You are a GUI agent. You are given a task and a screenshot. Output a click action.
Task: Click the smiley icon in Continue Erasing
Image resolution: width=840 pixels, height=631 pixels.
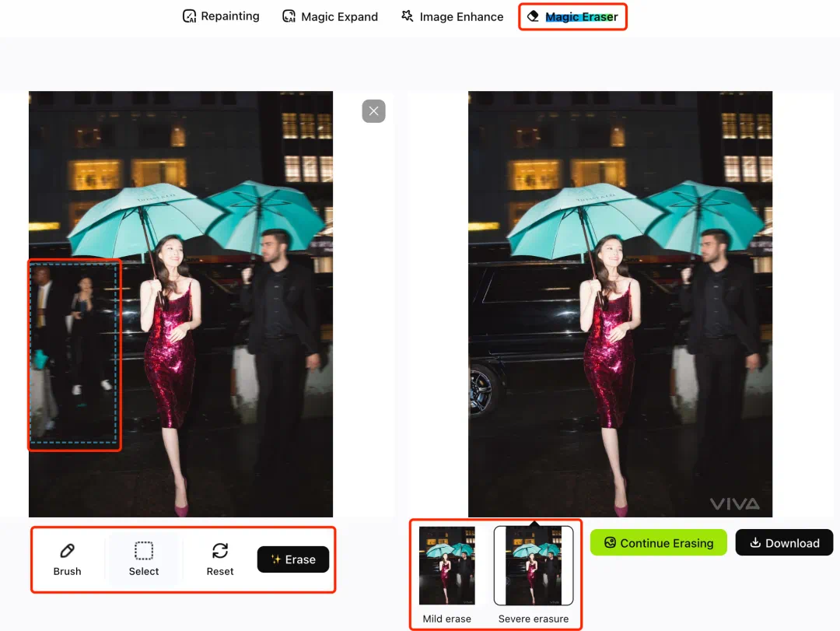click(x=610, y=543)
